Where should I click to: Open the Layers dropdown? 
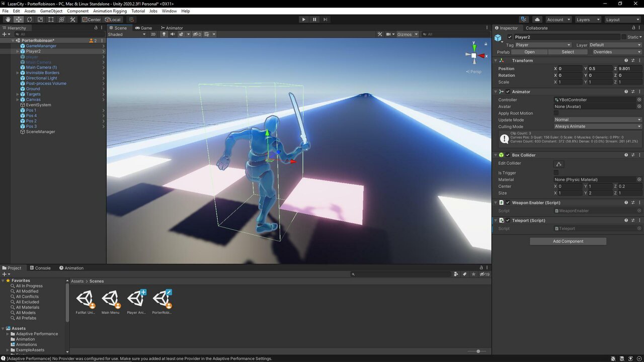pyautogui.click(x=588, y=20)
